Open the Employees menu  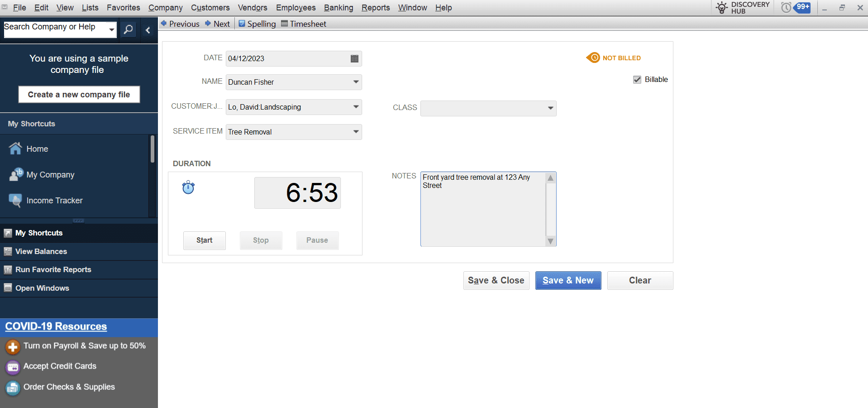(296, 8)
